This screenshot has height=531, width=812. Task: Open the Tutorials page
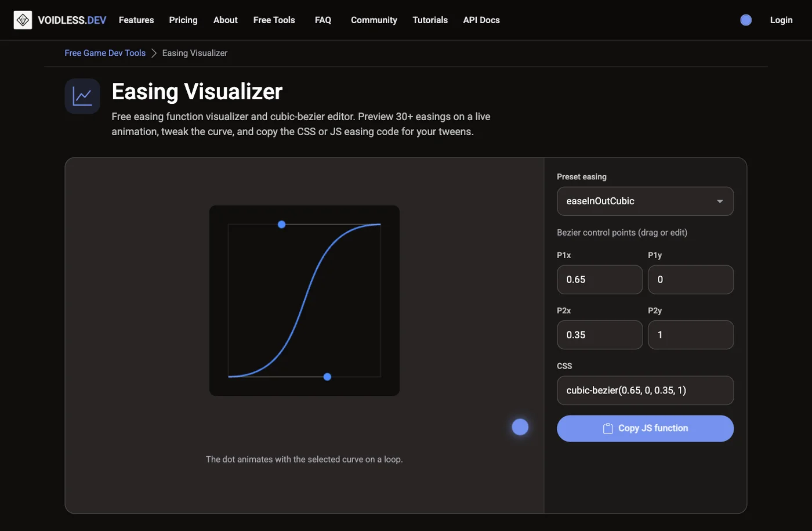point(430,20)
